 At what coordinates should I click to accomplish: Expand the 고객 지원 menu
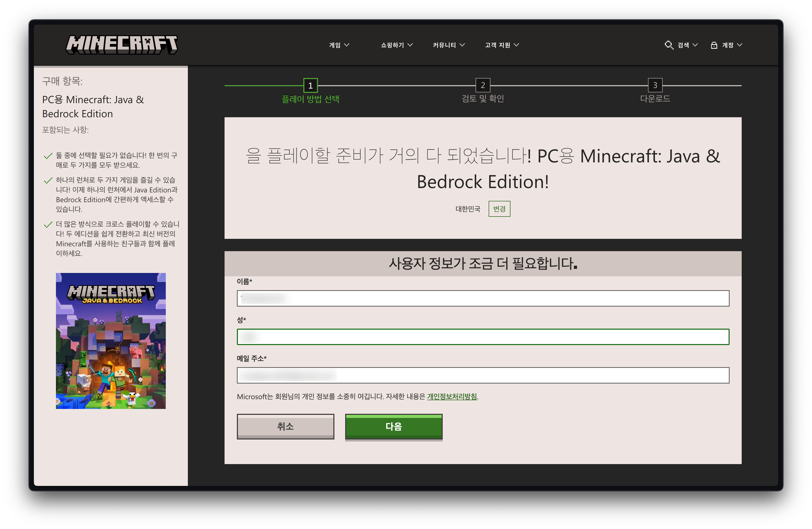[502, 45]
